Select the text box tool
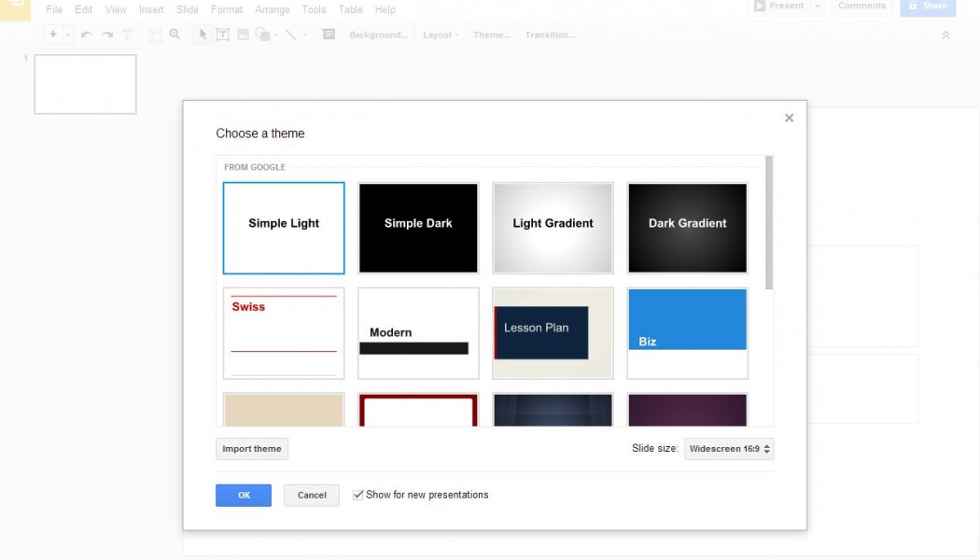The width and height of the screenshot is (980, 560). [x=223, y=35]
